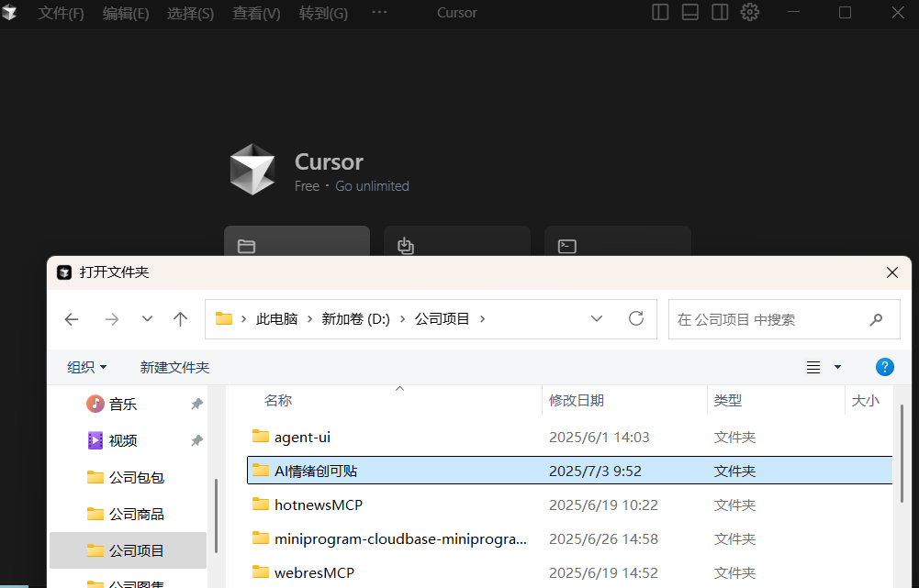This screenshot has height=588, width=919.
Task: Click date 2025/6/19 10:22
Action: pyautogui.click(x=603, y=505)
